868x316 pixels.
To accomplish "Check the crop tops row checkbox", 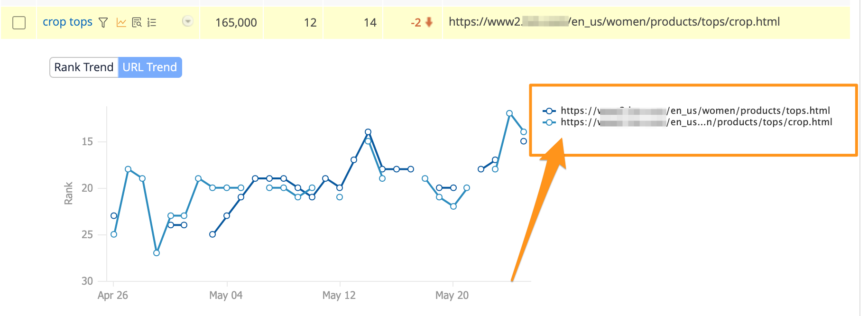I will [19, 22].
